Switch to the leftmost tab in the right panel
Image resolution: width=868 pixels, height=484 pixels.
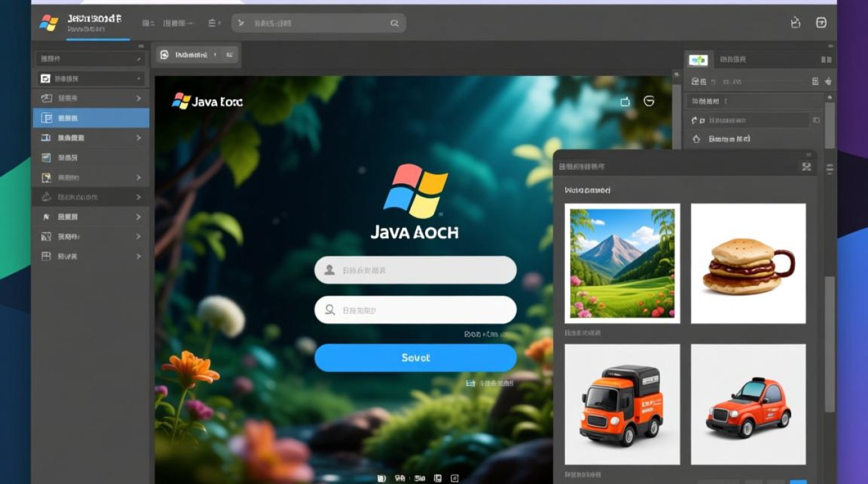tap(699, 59)
